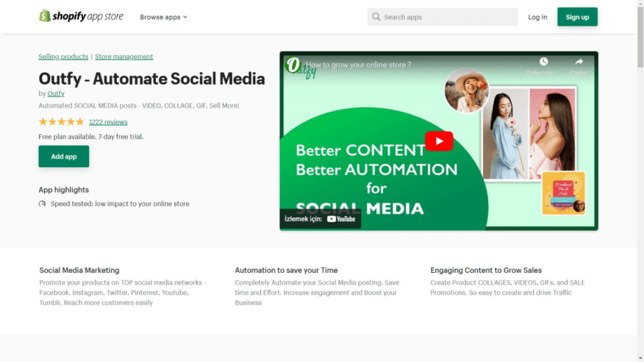This screenshot has height=362, width=644.
Task: Click the 'İzlemek için: YouTube' watch bar
Action: click(320, 219)
